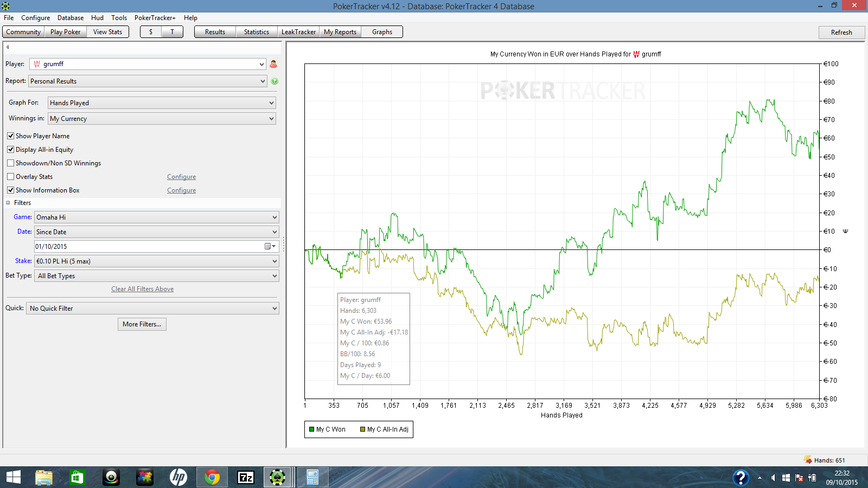
Task: Enable Overlay Stats checkbox
Action: click(x=10, y=176)
